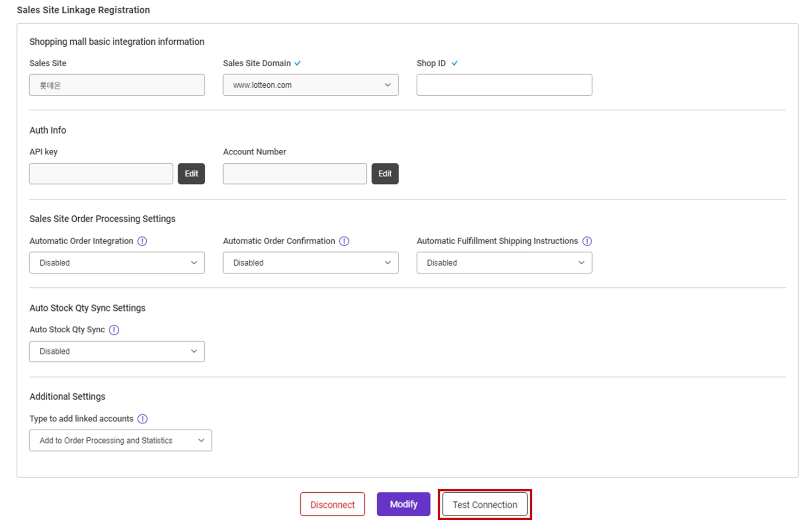812x520 pixels.
Task: Click into the Shop ID input field
Action: tap(504, 85)
